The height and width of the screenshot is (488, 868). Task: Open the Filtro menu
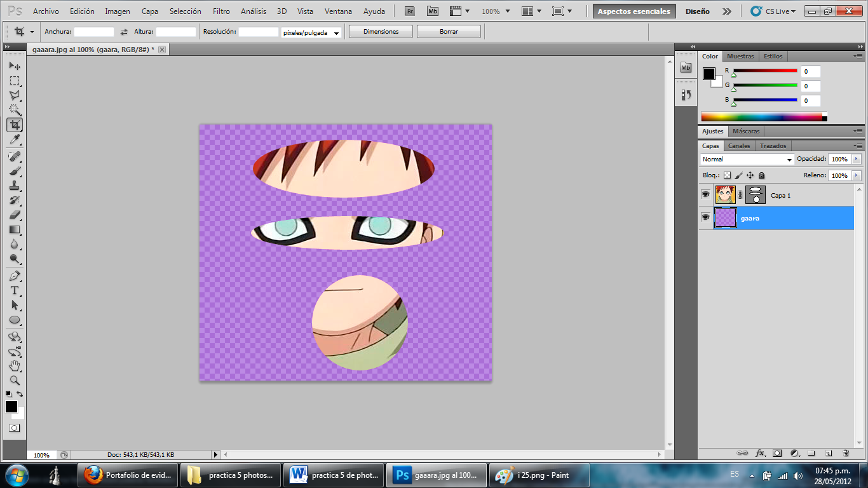coord(221,11)
